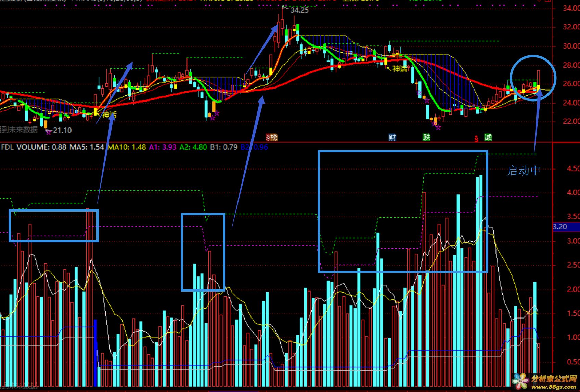Click the red S arrow marker

coord(476,138)
